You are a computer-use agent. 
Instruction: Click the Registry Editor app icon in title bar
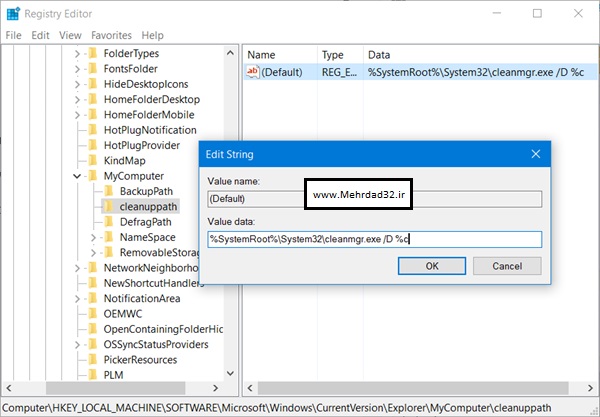13,14
